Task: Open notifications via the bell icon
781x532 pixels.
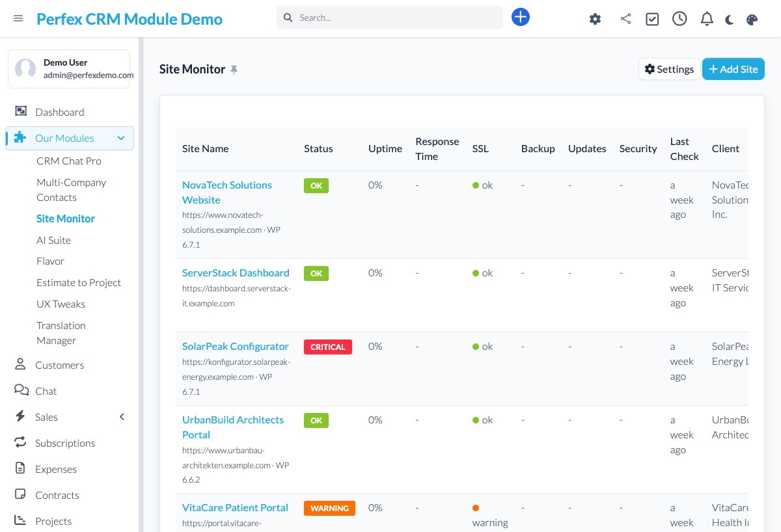Action: (x=707, y=19)
